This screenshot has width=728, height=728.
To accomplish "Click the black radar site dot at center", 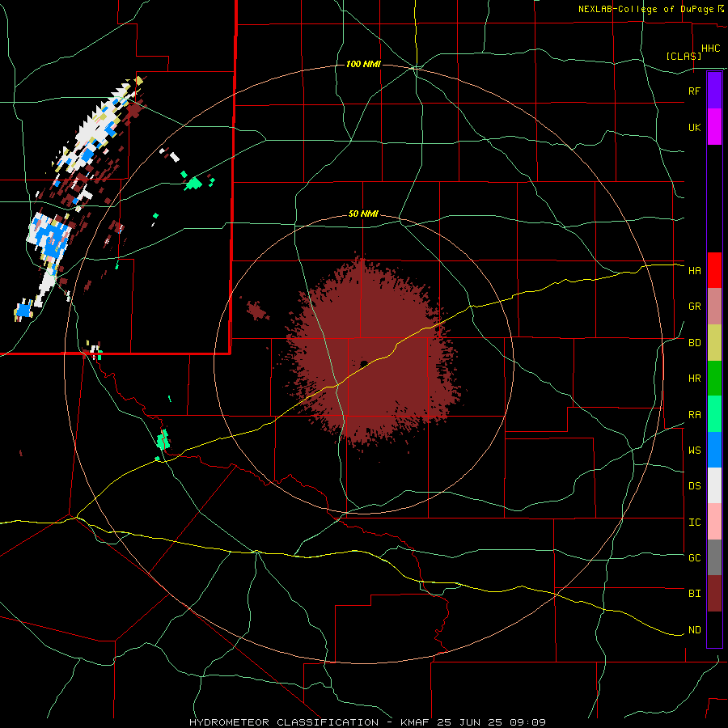I will click(x=363, y=363).
